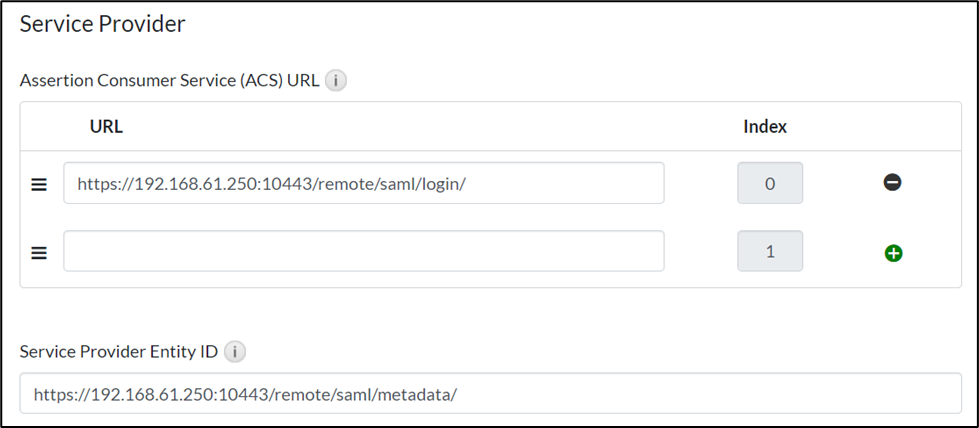Add the ACS URL row with index 1
This screenshot has width=979, height=428.
point(893,252)
